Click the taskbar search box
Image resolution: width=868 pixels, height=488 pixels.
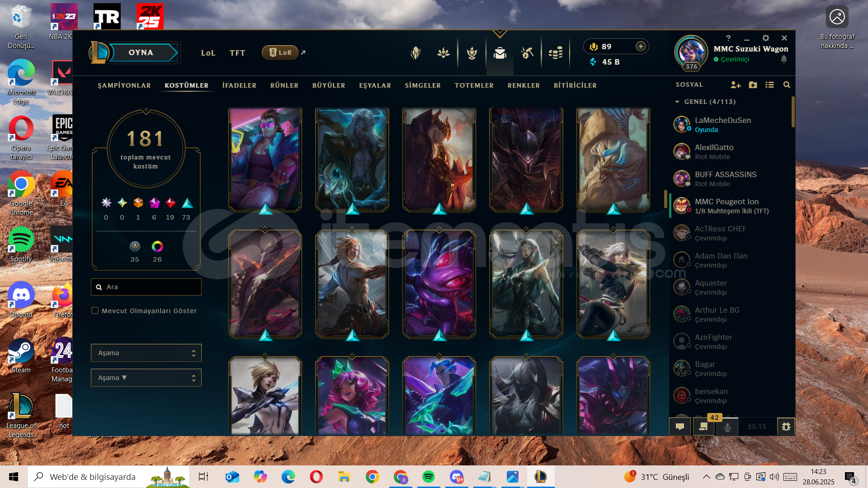pos(108,477)
